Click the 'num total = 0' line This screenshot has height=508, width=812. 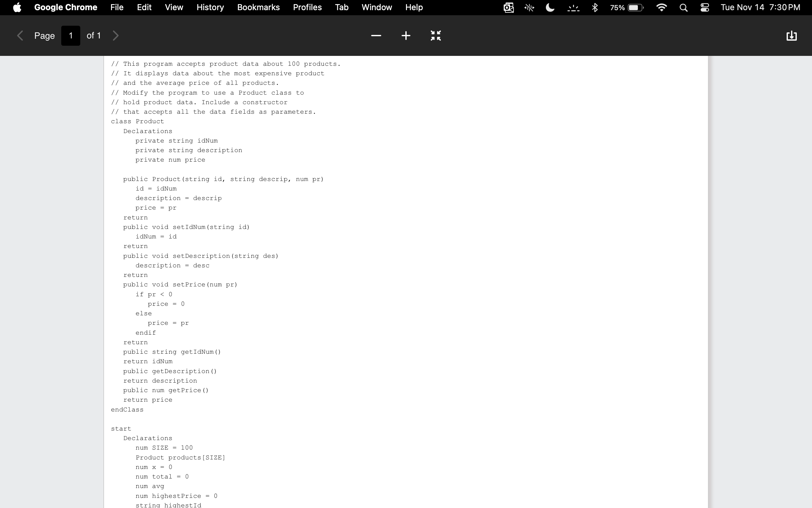[162, 477]
